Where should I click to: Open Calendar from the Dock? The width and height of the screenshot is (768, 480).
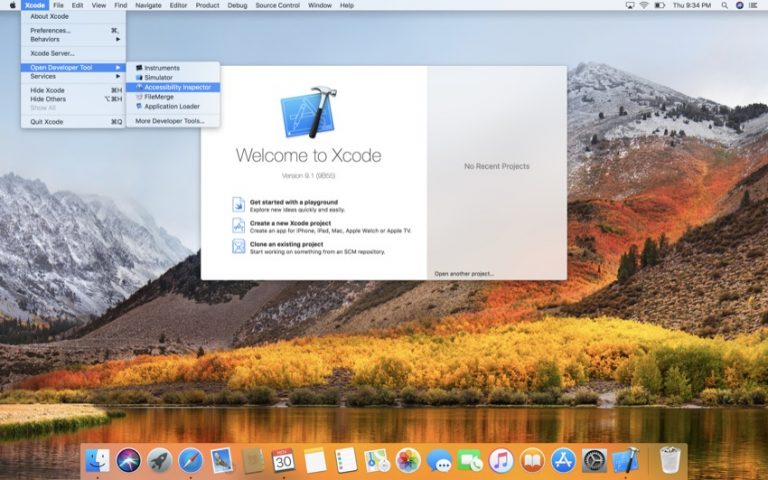pyautogui.click(x=284, y=461)
